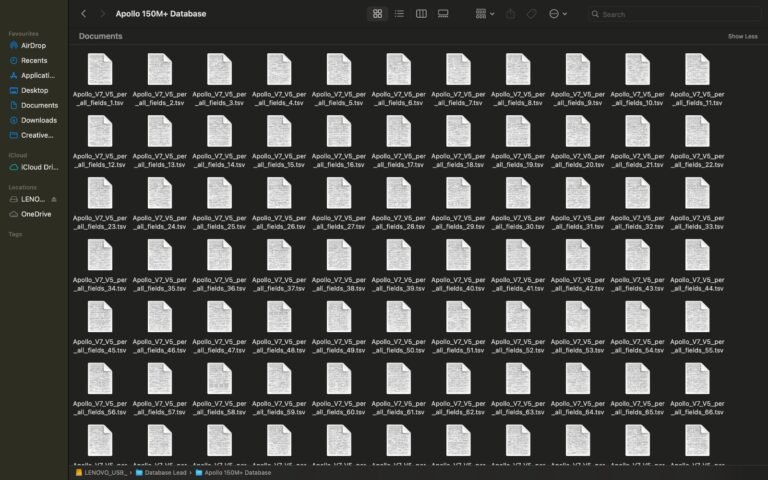Eject the LENOVO drive in sidebar
The width and height of the screenshot is (768, 480).
54,200
